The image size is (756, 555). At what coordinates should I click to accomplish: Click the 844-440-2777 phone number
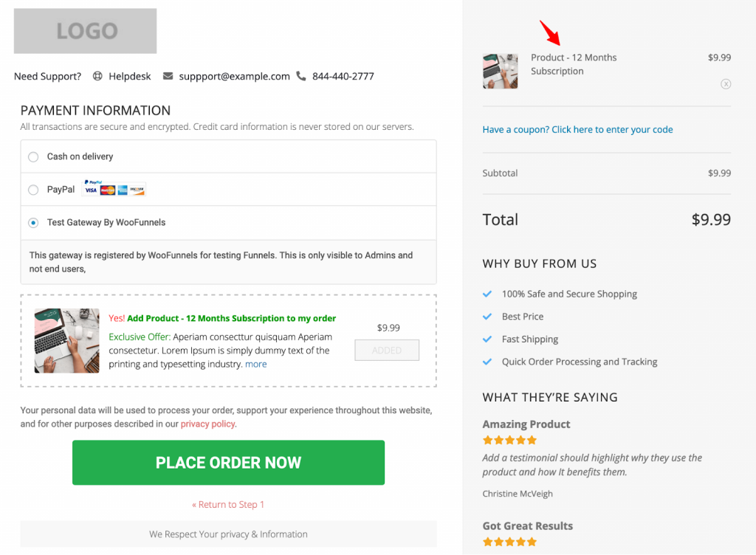click(x=343, y=76)
